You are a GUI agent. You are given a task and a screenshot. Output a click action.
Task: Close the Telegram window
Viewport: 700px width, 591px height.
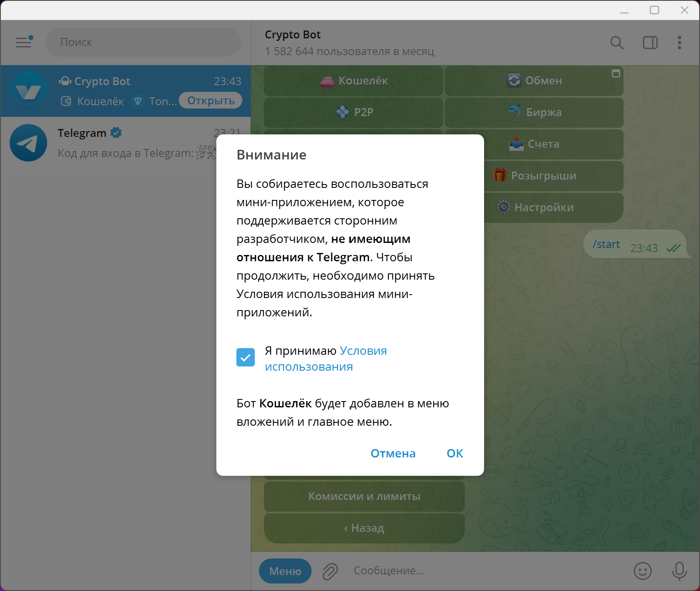pos(685,10)
